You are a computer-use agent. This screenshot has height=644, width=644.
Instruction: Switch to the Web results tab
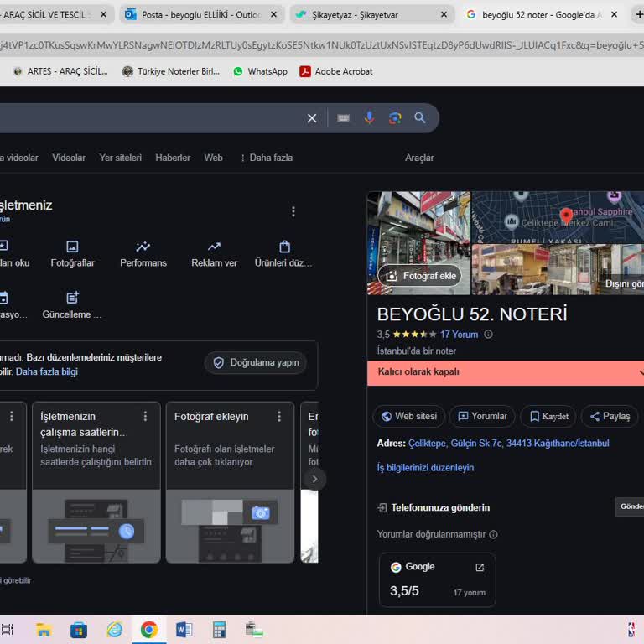pos(213,158)
